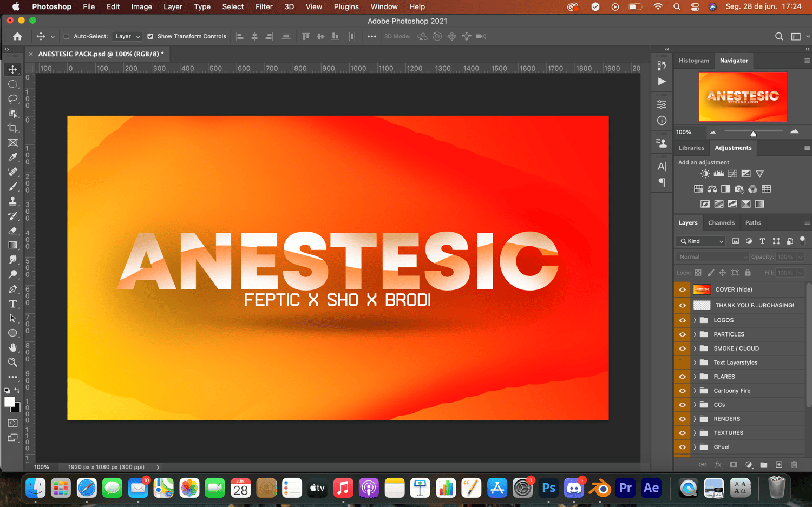This screenshot has height=507, width=812.
Task: Enable the Auto-Select checkbox
Action: pyautogui.click(x=67, y=36)
